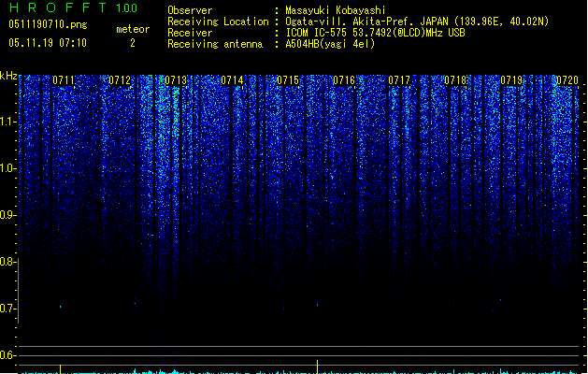Click the green echo dot after 0711
This screenshot has width=588, height=374.
(61, 307)
